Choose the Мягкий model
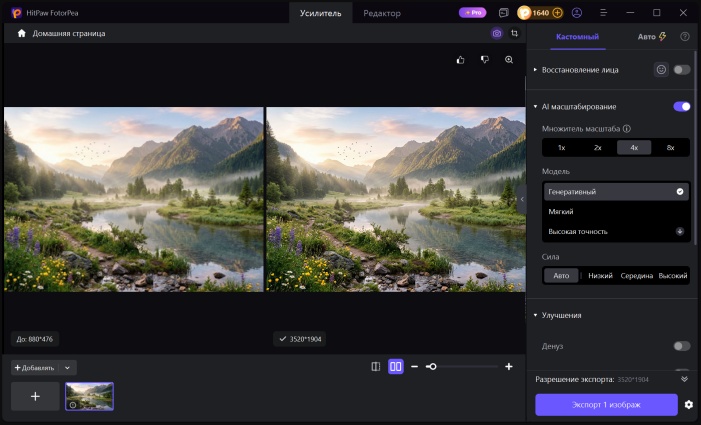Image resolution: width=701 pixels, height=425 pixels. [616, 212]
